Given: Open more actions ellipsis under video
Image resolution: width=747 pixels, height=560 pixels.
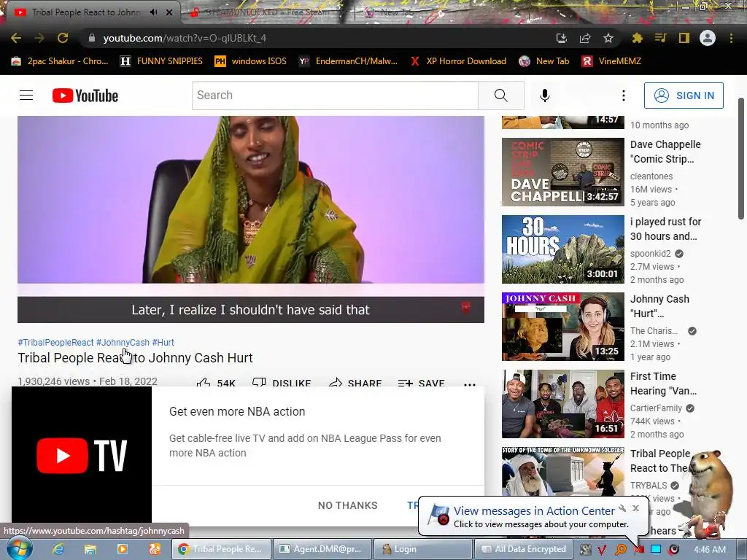Looking at the screenshot, I should coord(470,384).
